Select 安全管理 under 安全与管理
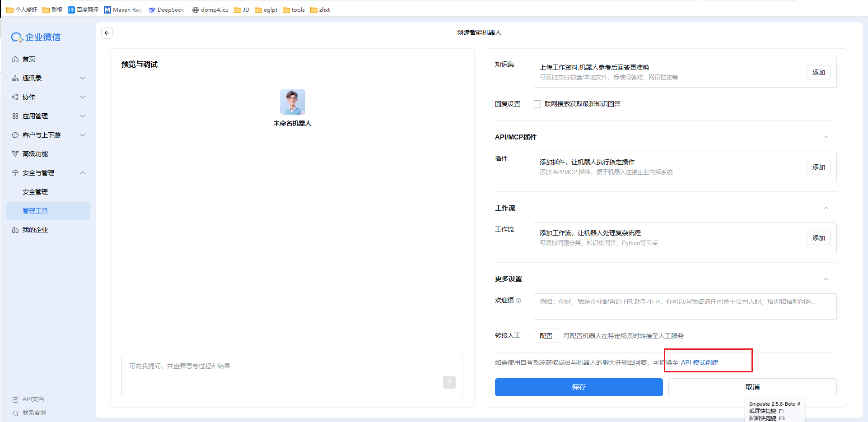Viewport: 868px width, 422px height. [35, 191]
